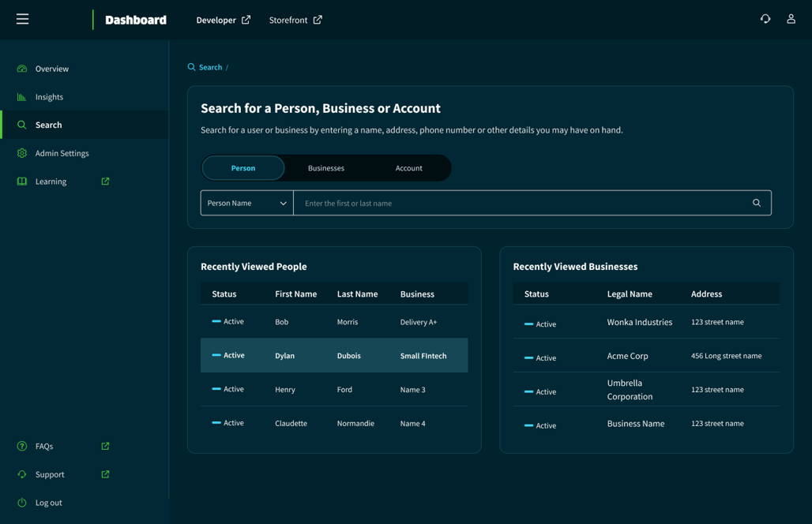Image resolution: width=812 pixels, height=524 pixels.
Task: Expand the Person Name dropdown
Action: coord(246,203)
